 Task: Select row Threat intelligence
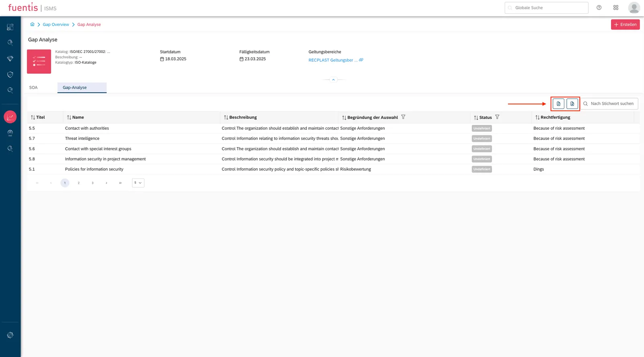[333, 139]
